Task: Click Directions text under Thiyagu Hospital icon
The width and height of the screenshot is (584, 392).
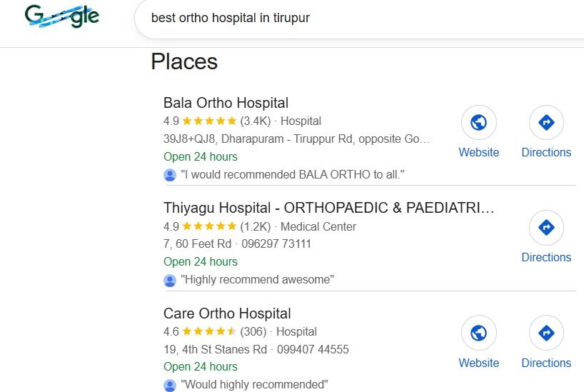Action: point(546,257)
